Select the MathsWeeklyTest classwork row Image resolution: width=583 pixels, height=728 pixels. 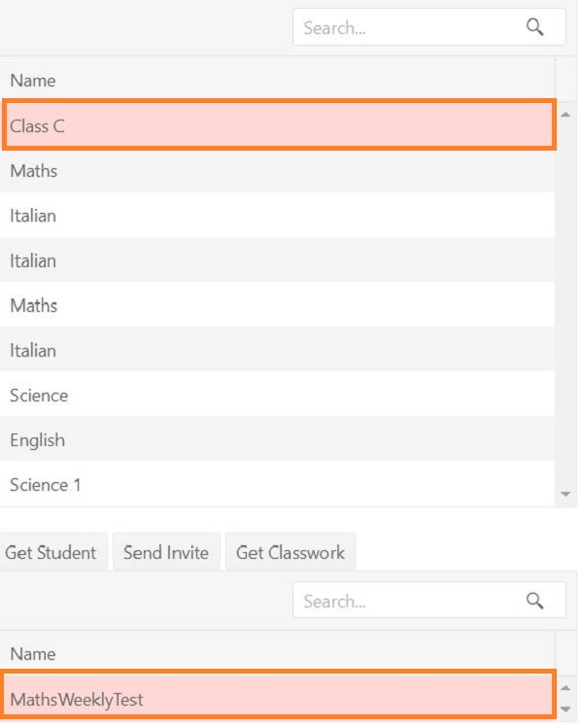(x=278, y=699)
